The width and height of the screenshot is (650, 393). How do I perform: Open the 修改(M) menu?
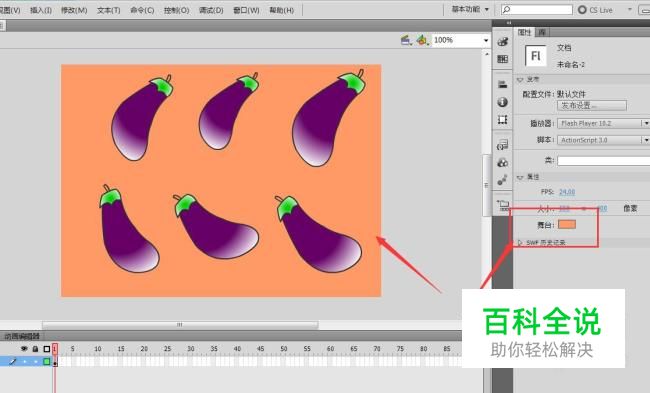tap(74, 10)
